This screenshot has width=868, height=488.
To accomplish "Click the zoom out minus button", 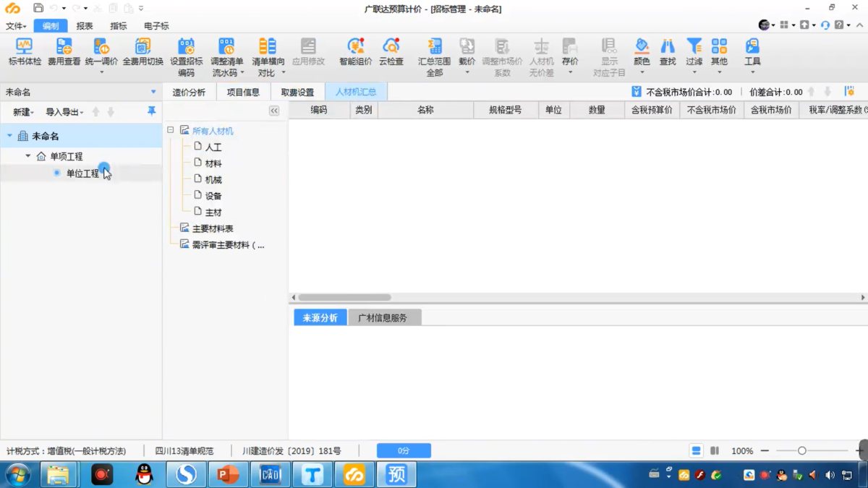I will [765, 450].
